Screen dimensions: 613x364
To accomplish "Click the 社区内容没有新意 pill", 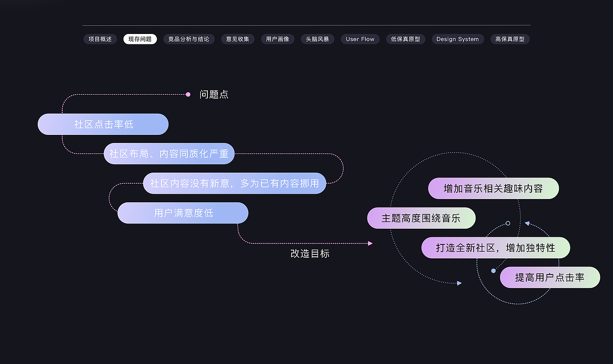I will click(x=234, y=183).
